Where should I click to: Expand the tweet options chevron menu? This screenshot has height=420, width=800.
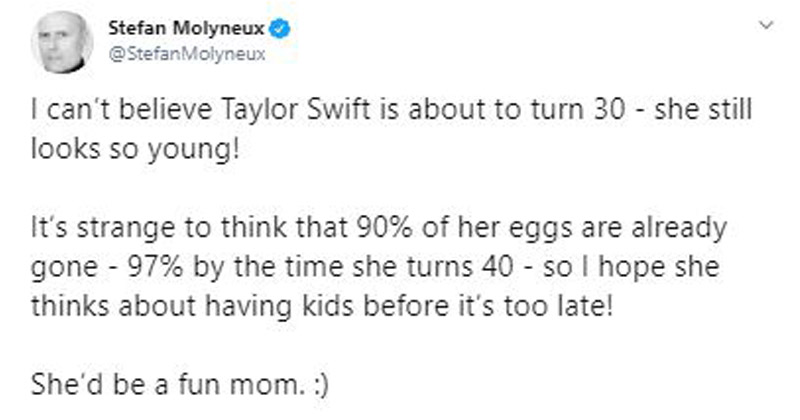(x=766, y=24)
